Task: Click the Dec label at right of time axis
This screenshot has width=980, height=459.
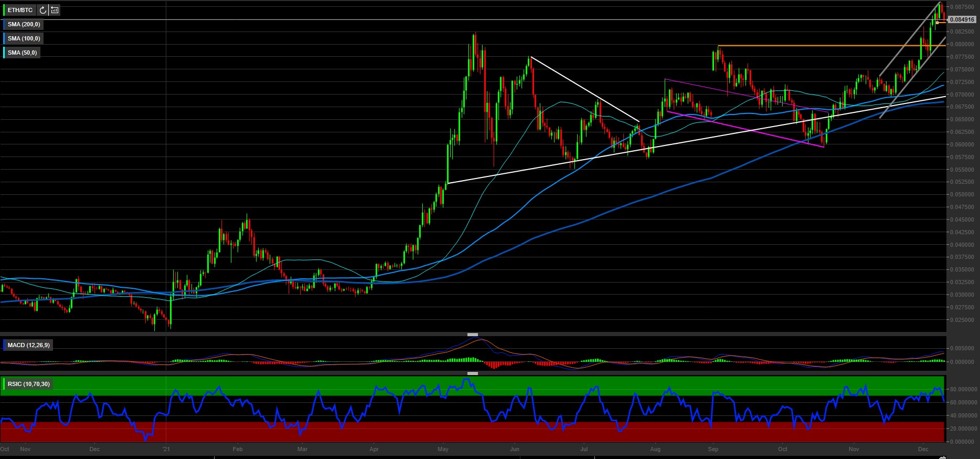Action: tap(923, 449)
